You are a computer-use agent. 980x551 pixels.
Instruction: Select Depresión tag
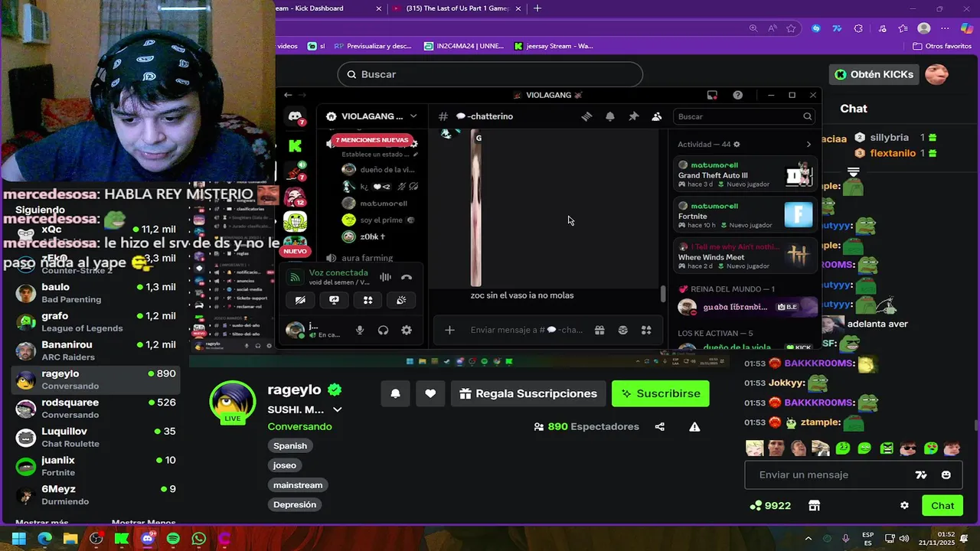[295, 505]
